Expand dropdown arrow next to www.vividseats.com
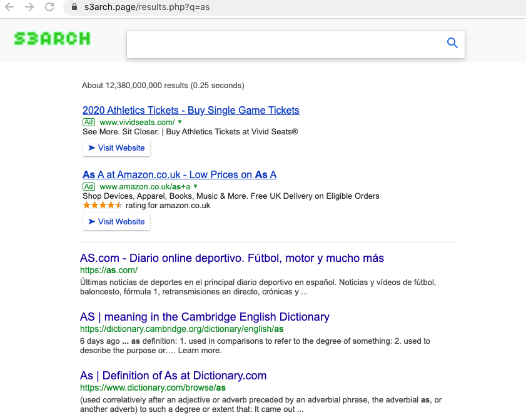 coord(180,122)
